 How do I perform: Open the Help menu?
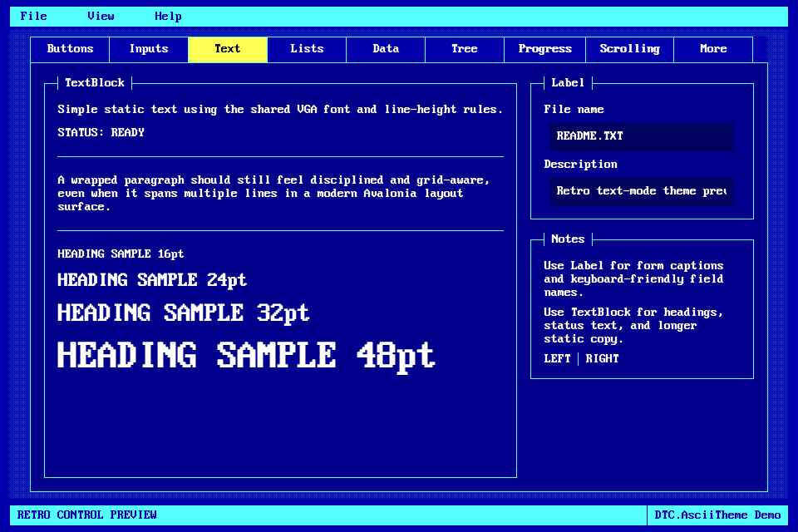(168, 17)
